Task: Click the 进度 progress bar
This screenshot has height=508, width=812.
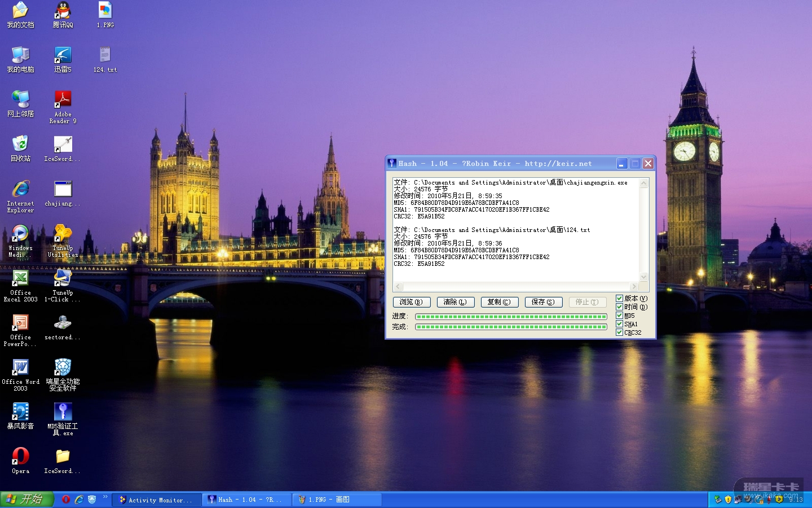Action: point(511,317)
